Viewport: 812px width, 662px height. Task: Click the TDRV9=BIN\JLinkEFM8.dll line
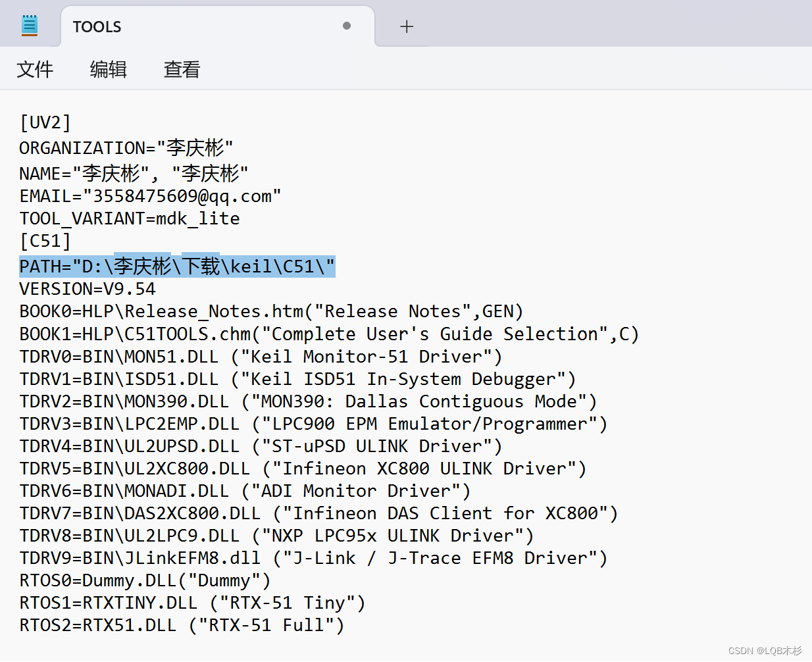pos(314,557)
